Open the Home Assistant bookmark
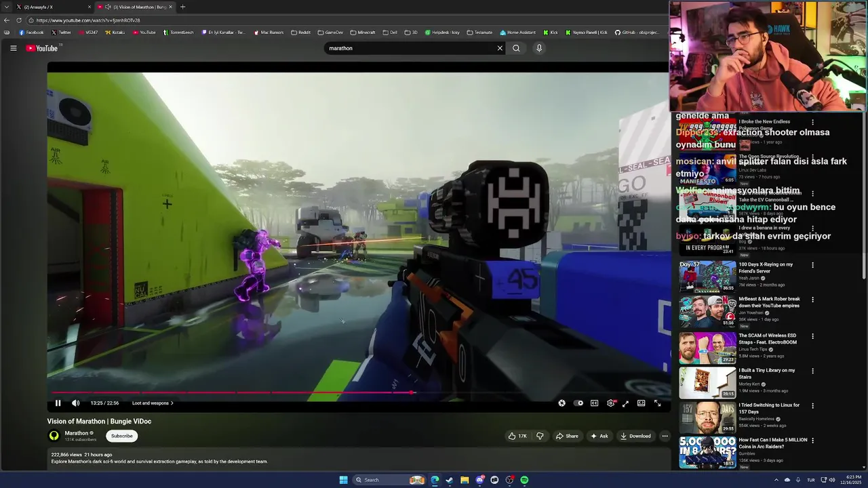The width and height of the screenshot is (868, 488). point(517,33)
